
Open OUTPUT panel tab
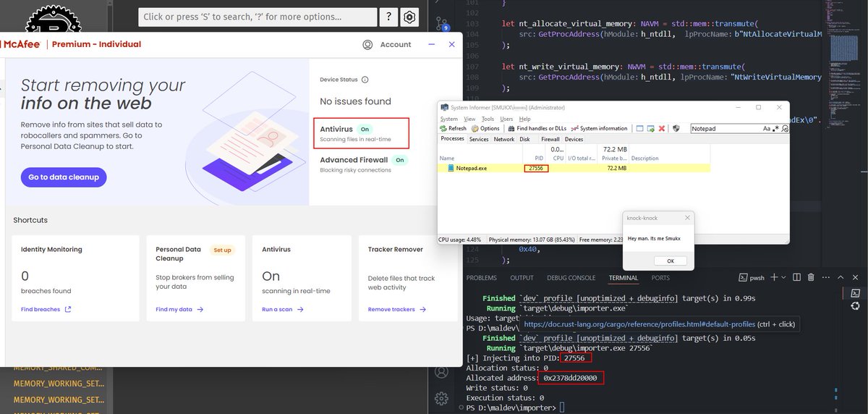(x=522, y=278)
